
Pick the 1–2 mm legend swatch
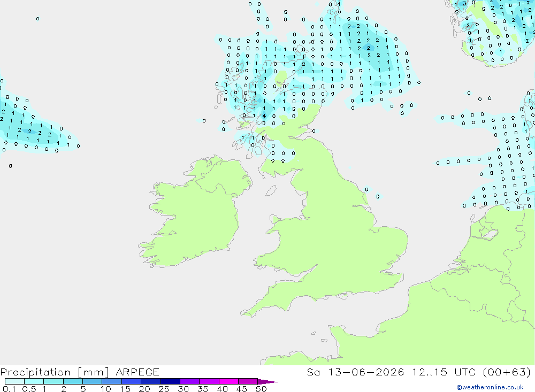click(53, 381)
